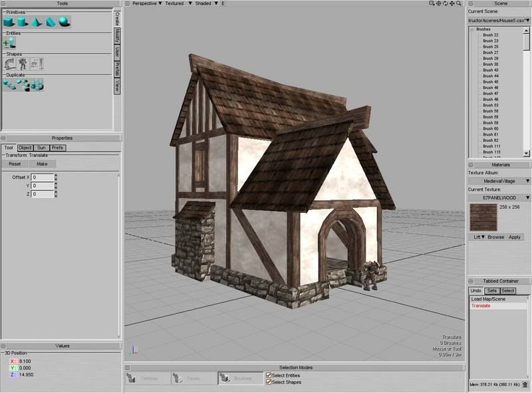Click the Reset transform button
The width and height of the screenshot is (532, 393).
point(15,164)
